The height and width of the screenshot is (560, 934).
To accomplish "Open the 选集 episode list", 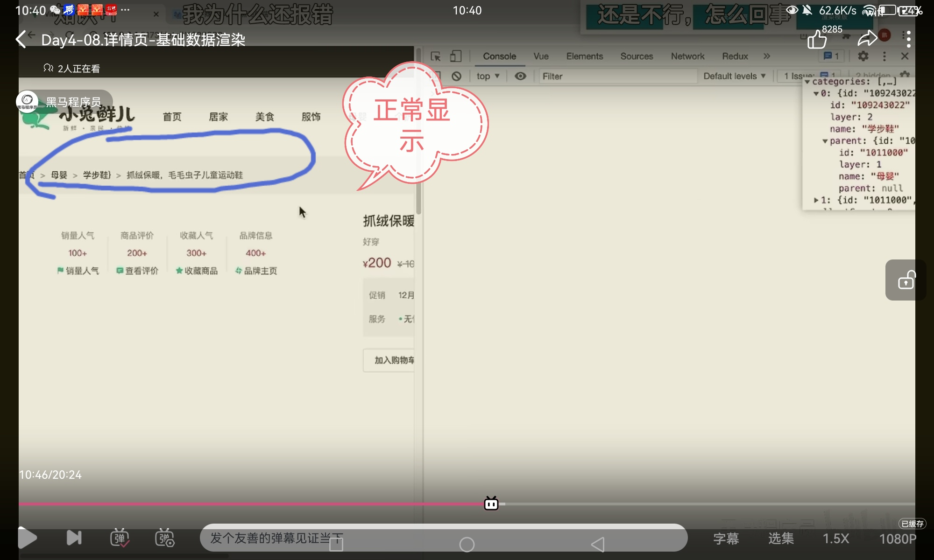I will click(781, 539).
